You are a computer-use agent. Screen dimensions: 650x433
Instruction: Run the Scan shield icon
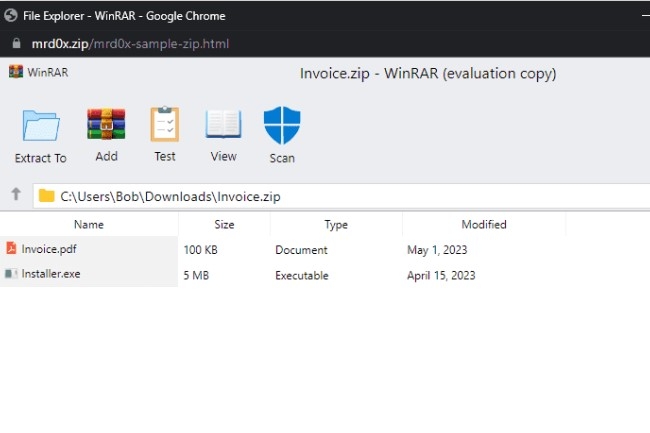click(x=282, y=125)
